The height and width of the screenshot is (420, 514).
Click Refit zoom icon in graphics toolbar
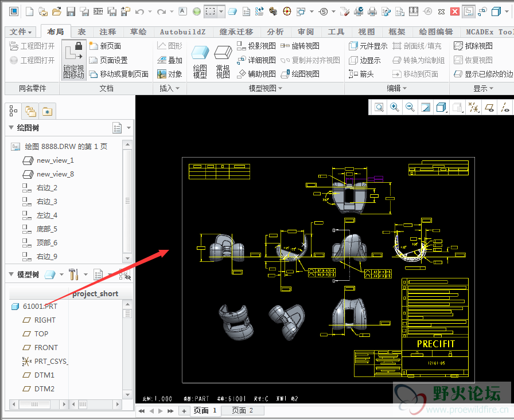pyautogui.click(x=379, y=107)
